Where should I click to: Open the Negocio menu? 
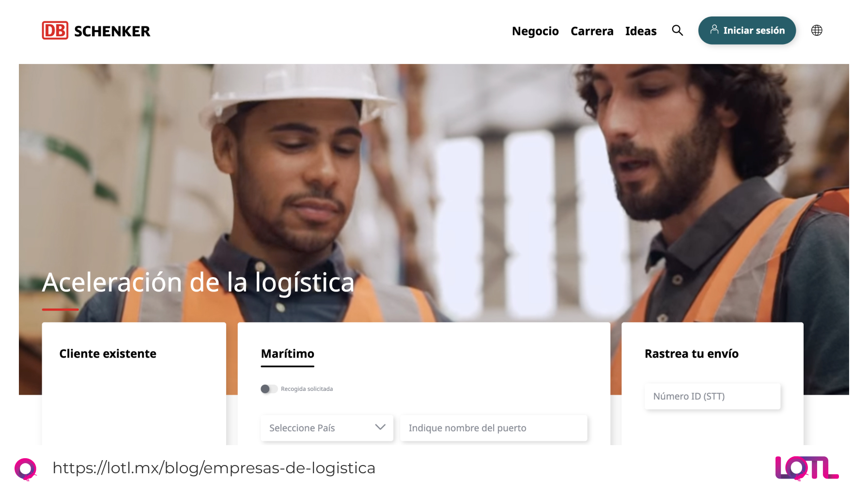click(535, 31)
